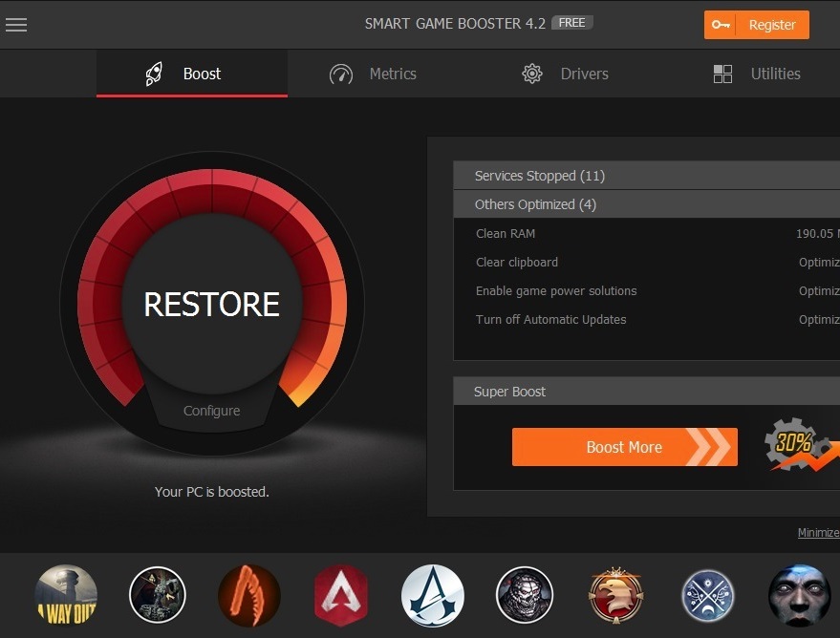This screenshot has width=840, height=638.
Task: Select the Clear clipboard row
Action: pos(647,263)
